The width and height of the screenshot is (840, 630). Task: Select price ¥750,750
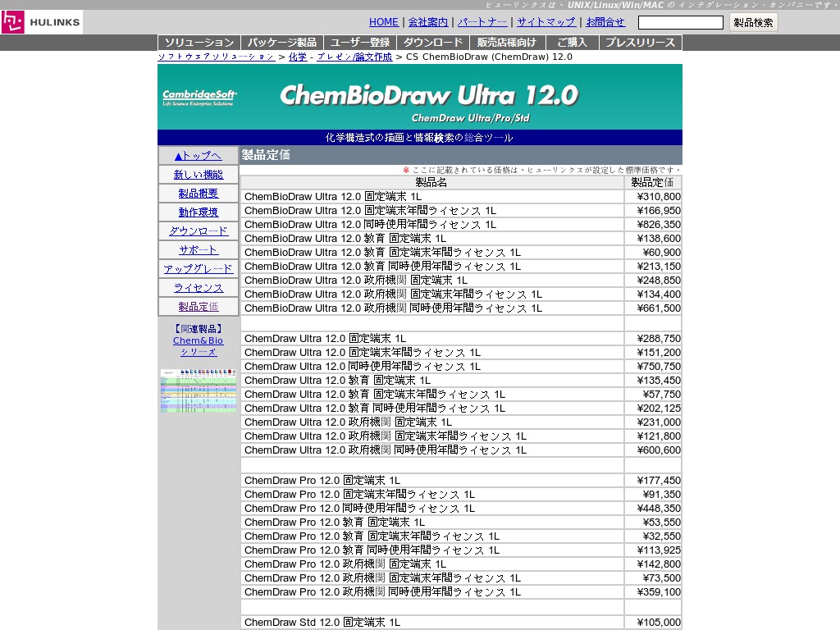click(659, 367)
